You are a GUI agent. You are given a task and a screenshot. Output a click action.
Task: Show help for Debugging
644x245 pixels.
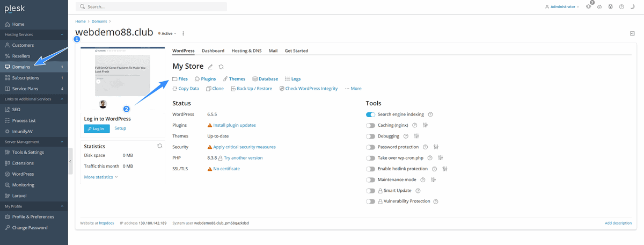tap(406, 136)
